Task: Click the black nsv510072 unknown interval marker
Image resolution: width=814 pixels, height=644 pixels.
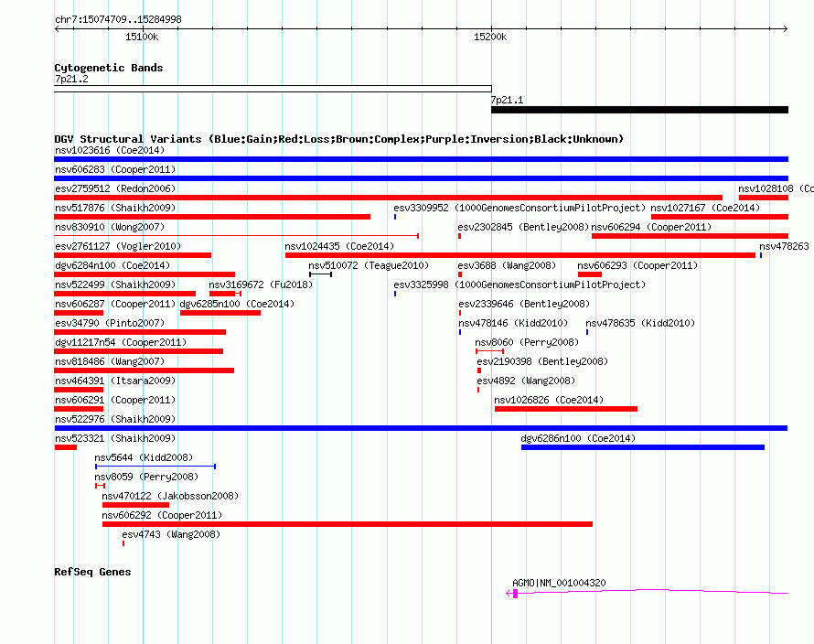Action: (x=320, y=274)
